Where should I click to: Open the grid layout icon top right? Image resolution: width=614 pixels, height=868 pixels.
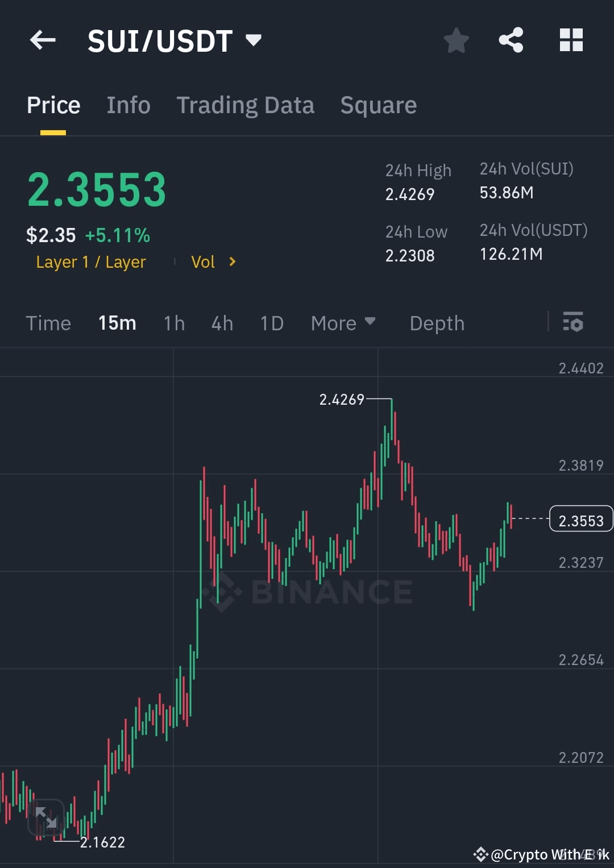click(x=571, y=40)
